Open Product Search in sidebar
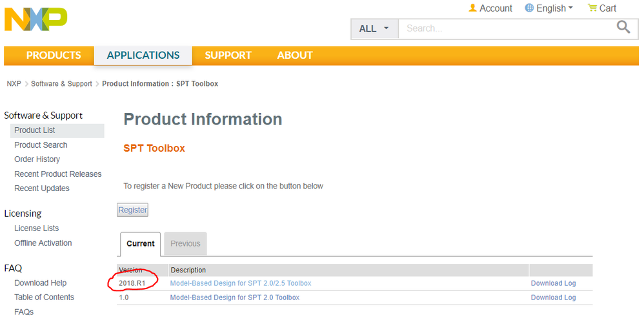 [41, 145]
